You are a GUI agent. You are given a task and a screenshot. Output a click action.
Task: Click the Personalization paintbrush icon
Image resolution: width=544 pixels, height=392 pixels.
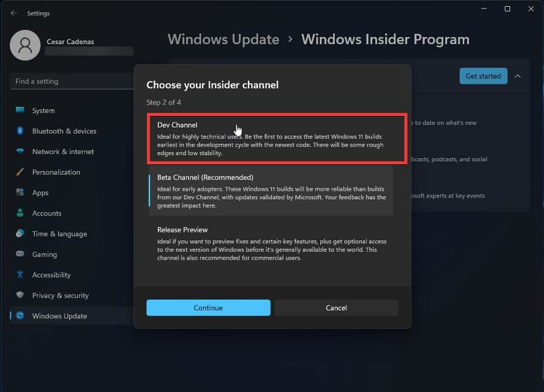20,172
